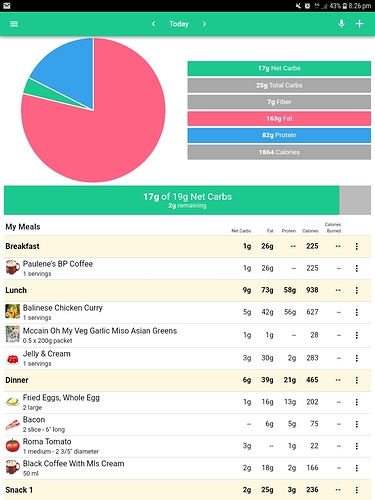Image resolution: width=375 pixels, height=500 pixels.
Task: Tap the 1864 Calories bar
Action: point(279,152)
